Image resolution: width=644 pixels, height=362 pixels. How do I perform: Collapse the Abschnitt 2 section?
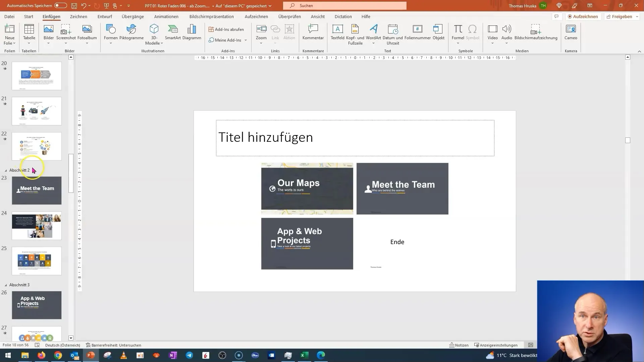(6, 170)
